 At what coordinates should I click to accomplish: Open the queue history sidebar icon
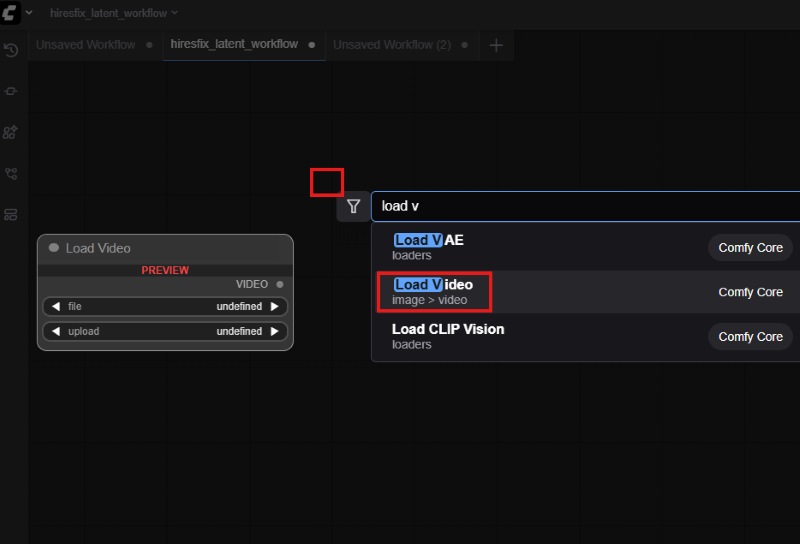pyautogui.click(x=11, y=50)
